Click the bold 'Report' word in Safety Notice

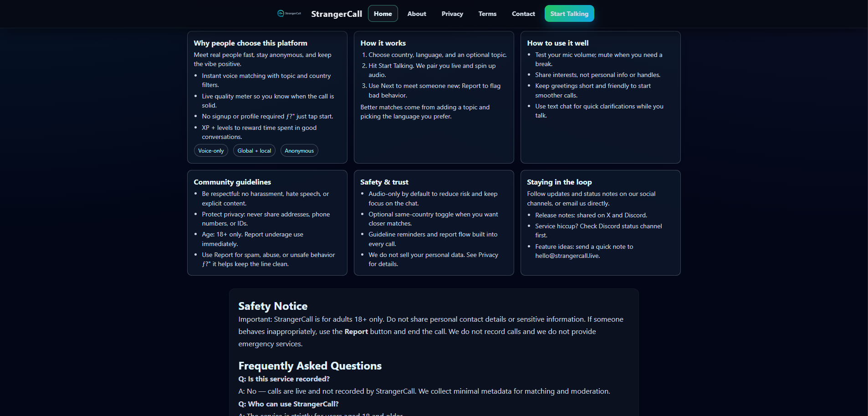(356, 332)
